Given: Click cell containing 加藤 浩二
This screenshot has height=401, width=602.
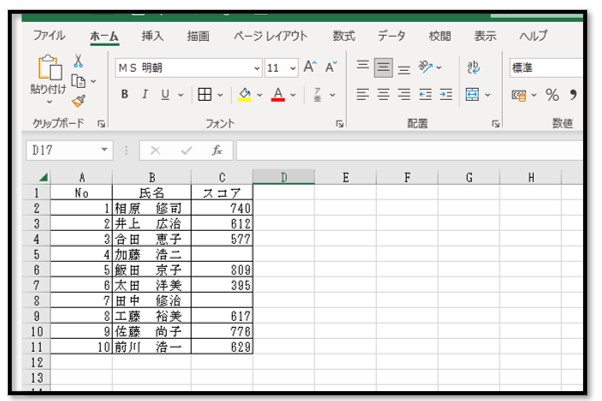Looking at the screenshot, I should (152, 254).
